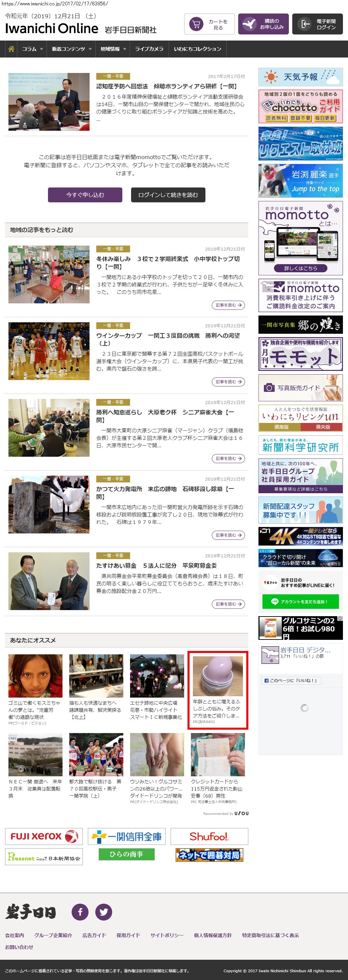Image resolution: width=348 pixels, height=980 pixels.
Task: Expand the コラム dropdown menu
Action: coord(32,49)
